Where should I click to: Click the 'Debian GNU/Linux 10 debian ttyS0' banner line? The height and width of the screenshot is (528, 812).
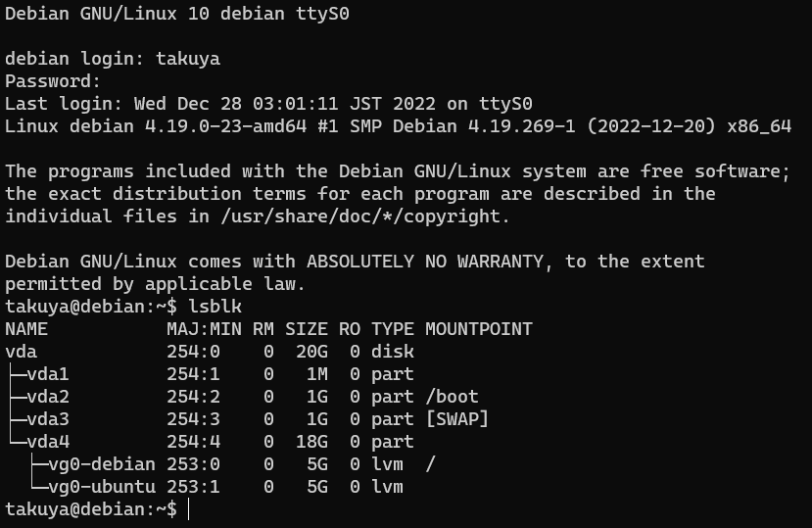tap(177, 14)
